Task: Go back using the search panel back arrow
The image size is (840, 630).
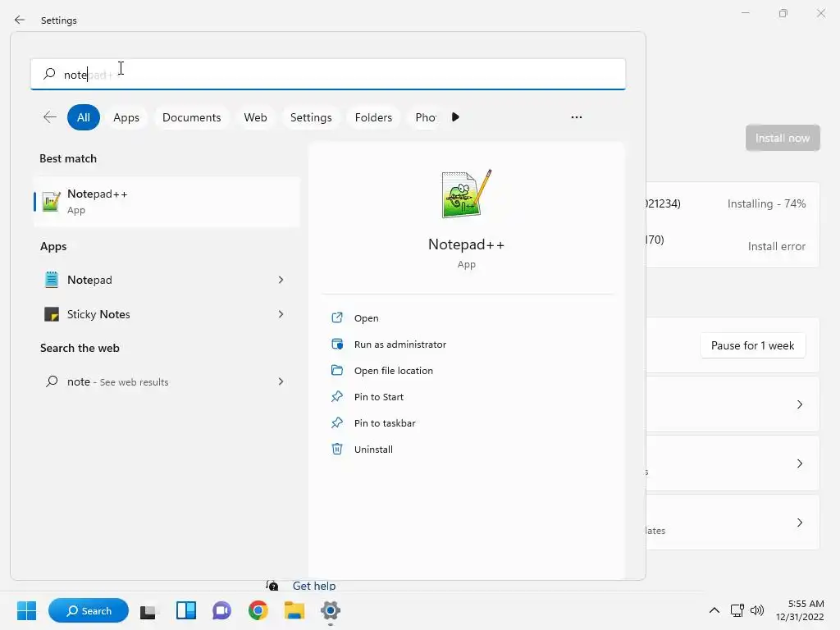Action: click(x=50, y=116)
